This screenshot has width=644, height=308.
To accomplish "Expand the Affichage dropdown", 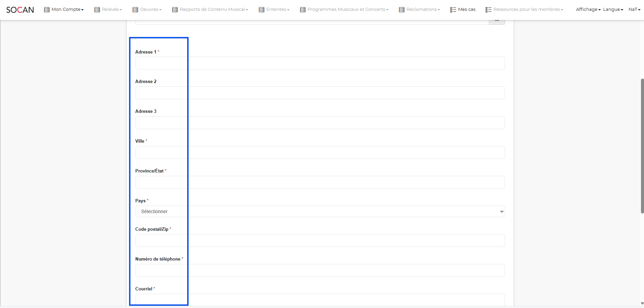I will pyautogui.click(x=588, y=9).
